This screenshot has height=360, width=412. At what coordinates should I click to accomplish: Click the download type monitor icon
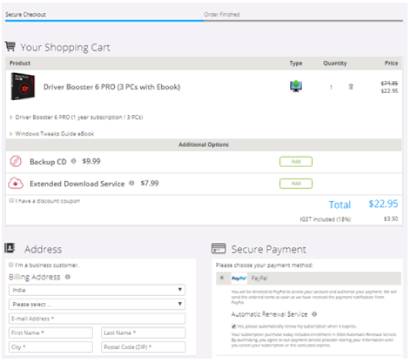point(296,86)
